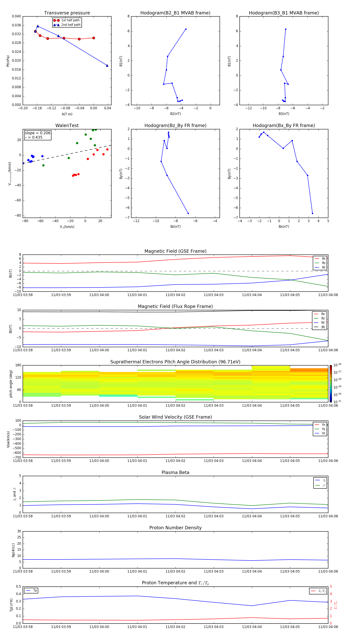This screenshot has height=644, width=351.
Task: Click the "pitch angle (deg)" y-axis label
Action: (11, 384)
